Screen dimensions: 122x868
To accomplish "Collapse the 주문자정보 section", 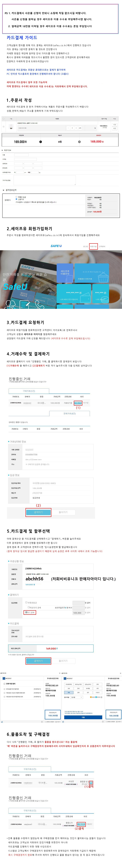I will (x=2, y=150).
